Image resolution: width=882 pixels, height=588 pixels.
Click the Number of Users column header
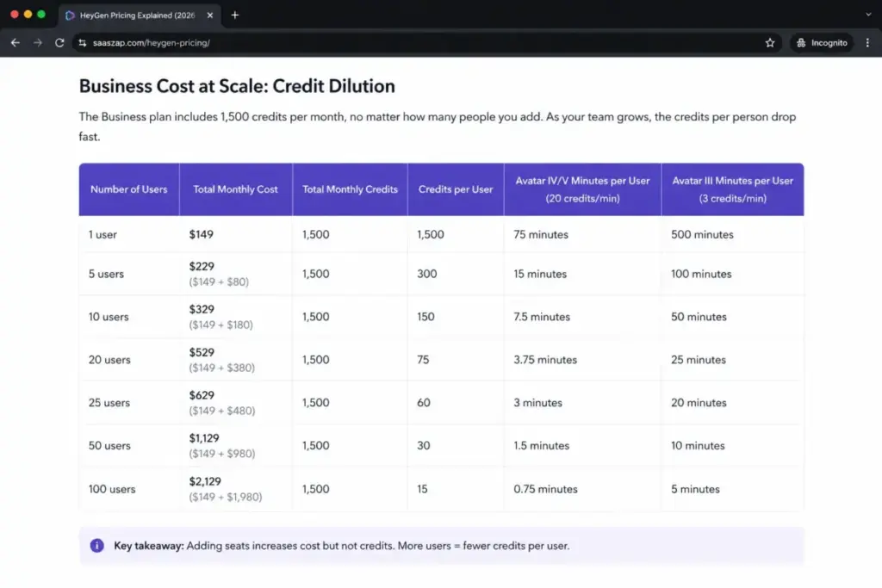[129, 189]
